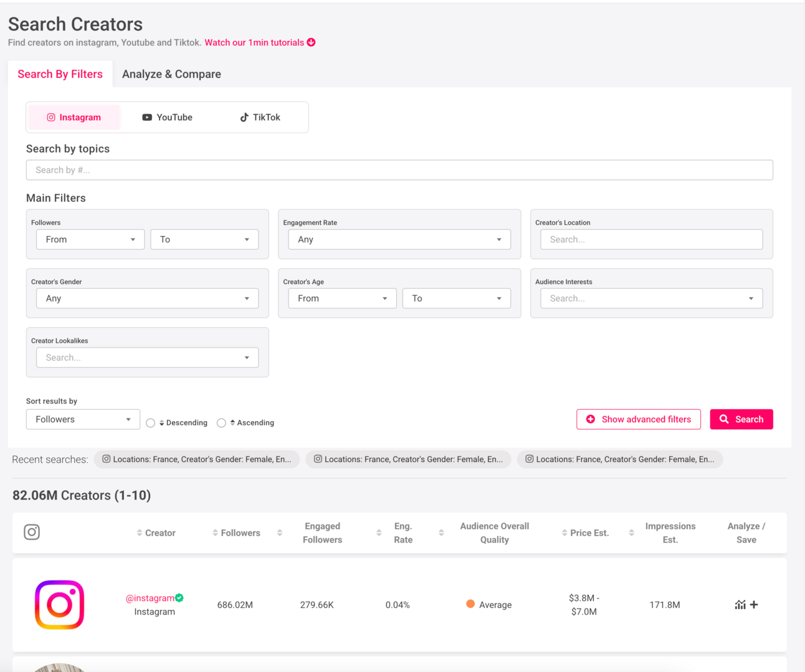Click Creator's Location search field

[652, 239]
